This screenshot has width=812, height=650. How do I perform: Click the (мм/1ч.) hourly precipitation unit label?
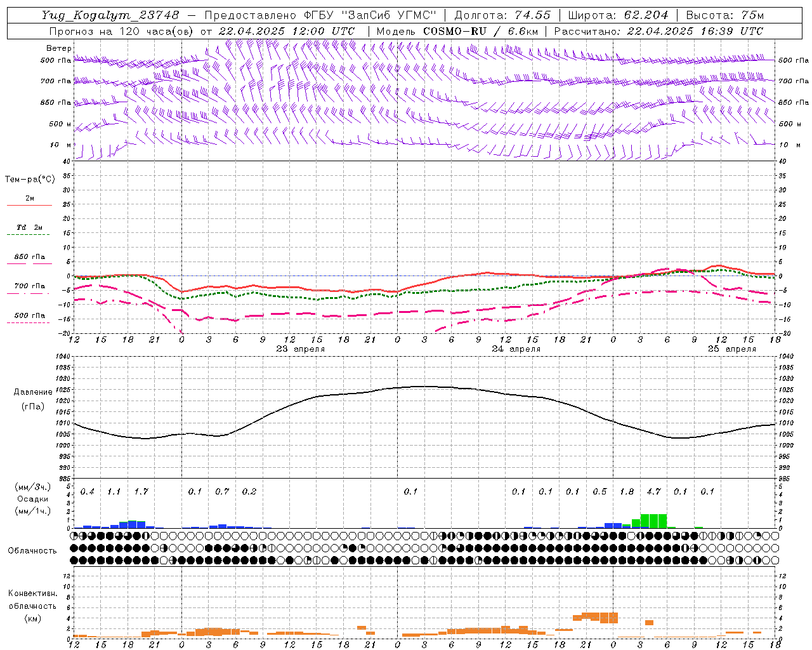33,511
